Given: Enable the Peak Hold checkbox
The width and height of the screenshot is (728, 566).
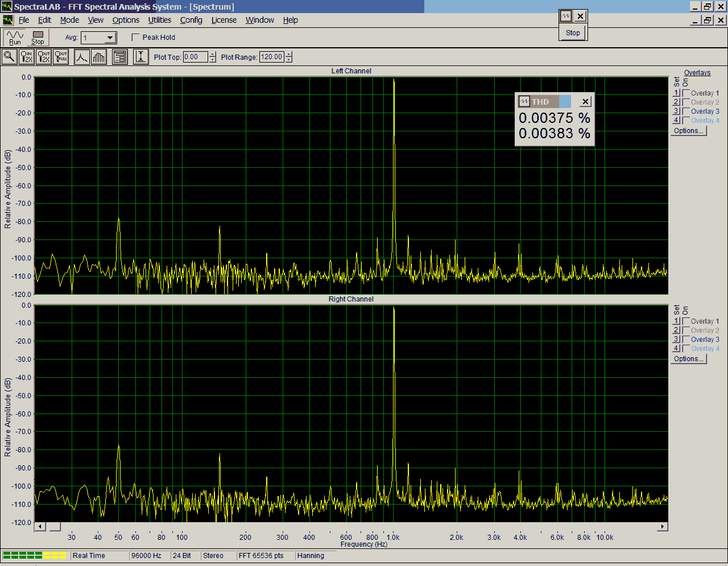Looking at the screenshot, I should [x=135, y=38].
